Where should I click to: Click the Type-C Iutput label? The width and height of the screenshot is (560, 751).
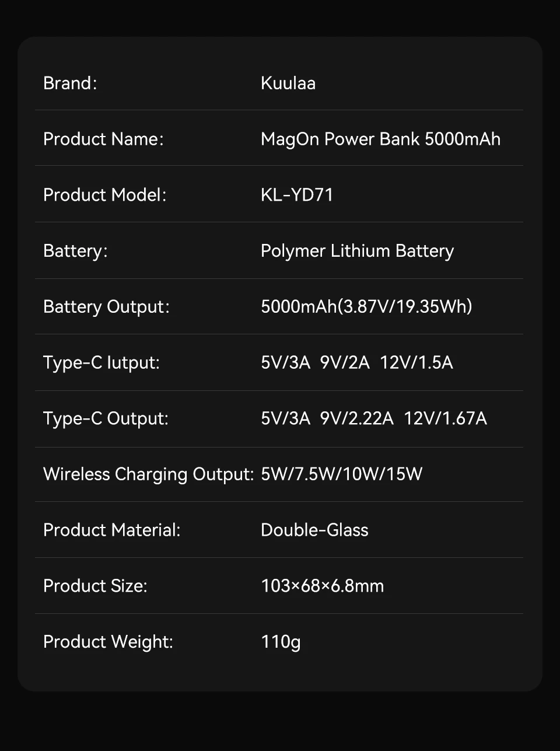[x=101, y=362]
